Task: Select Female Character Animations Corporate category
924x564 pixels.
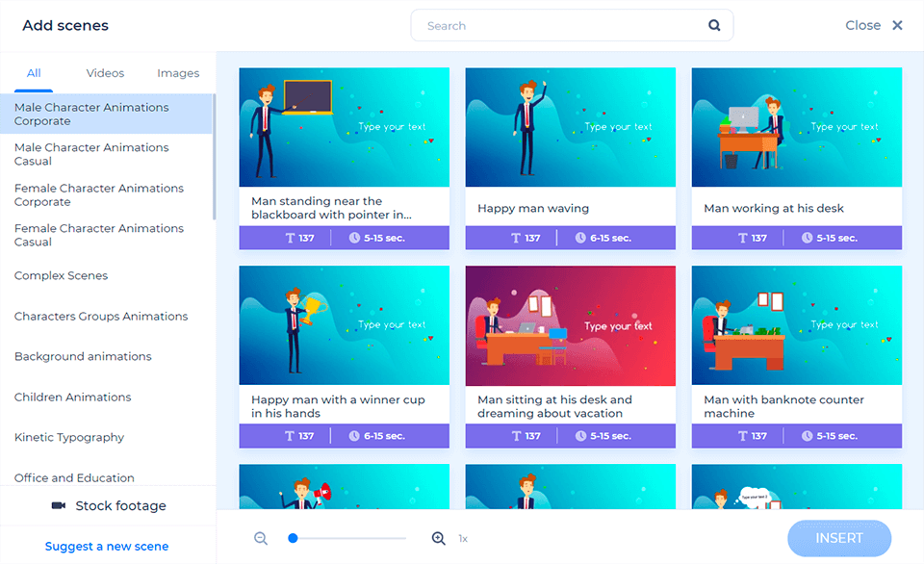Action: (99, 194)
